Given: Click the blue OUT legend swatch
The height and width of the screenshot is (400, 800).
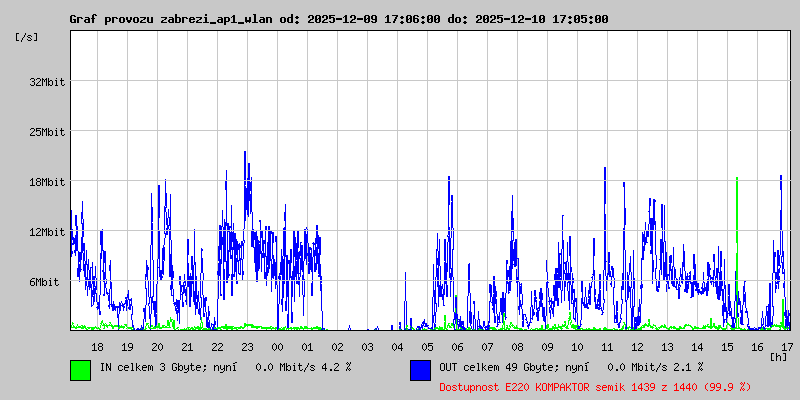Looking at the screenshot, I should [x=420, y=369].
